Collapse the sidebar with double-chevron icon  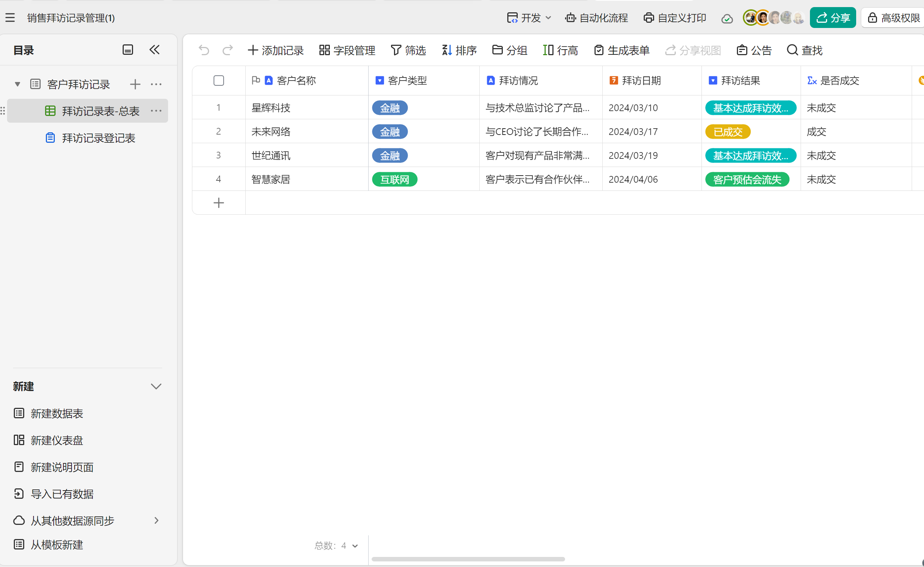pos(155,50)
